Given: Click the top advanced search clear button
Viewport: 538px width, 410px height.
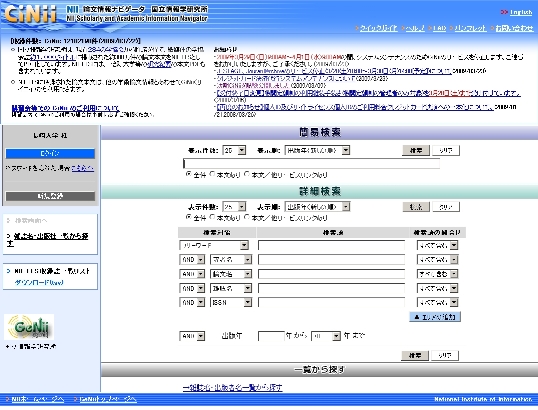Looking at the screenshot, I should [445, 207].
